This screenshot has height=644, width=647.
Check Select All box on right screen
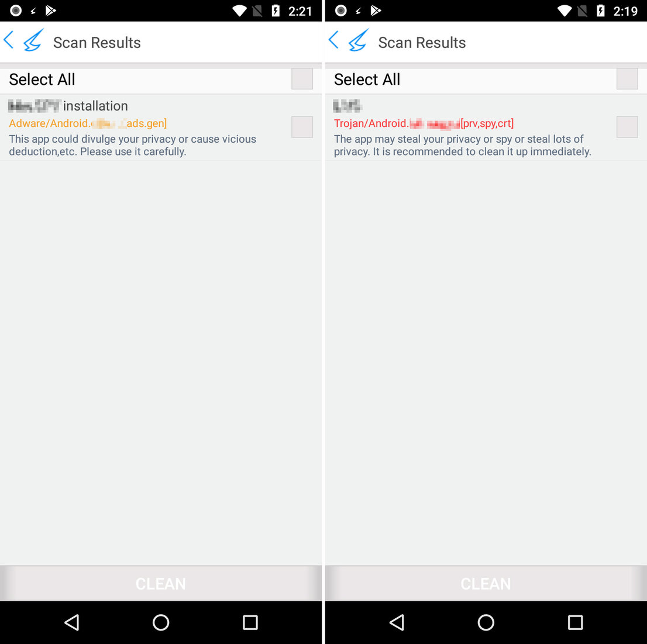pyautogui.click(x=627, y=79)
